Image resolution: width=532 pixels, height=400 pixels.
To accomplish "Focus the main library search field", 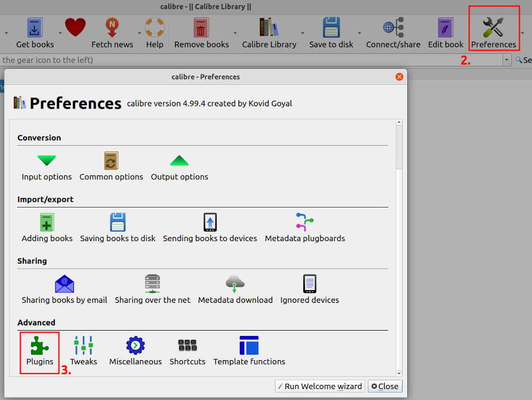I will click(x=251, y=60).
